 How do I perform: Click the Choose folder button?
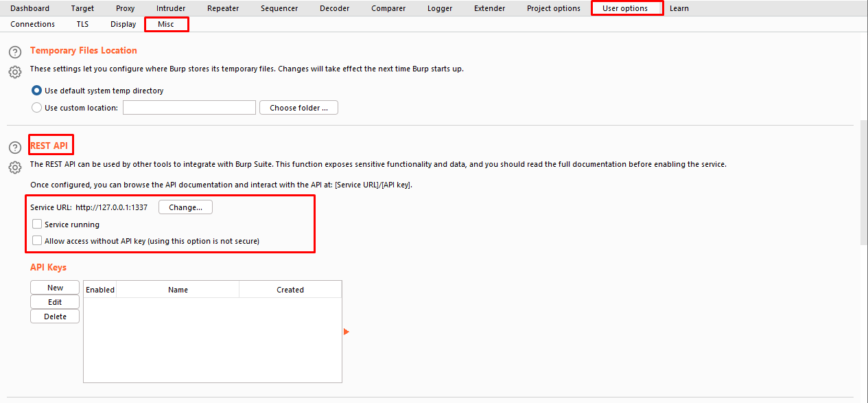[x=298, y=108]
